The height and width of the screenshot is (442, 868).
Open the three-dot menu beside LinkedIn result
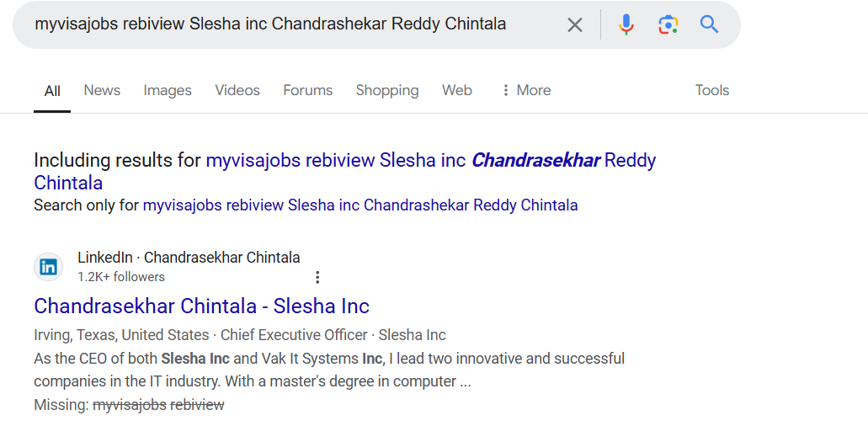(x=317, y=277)
